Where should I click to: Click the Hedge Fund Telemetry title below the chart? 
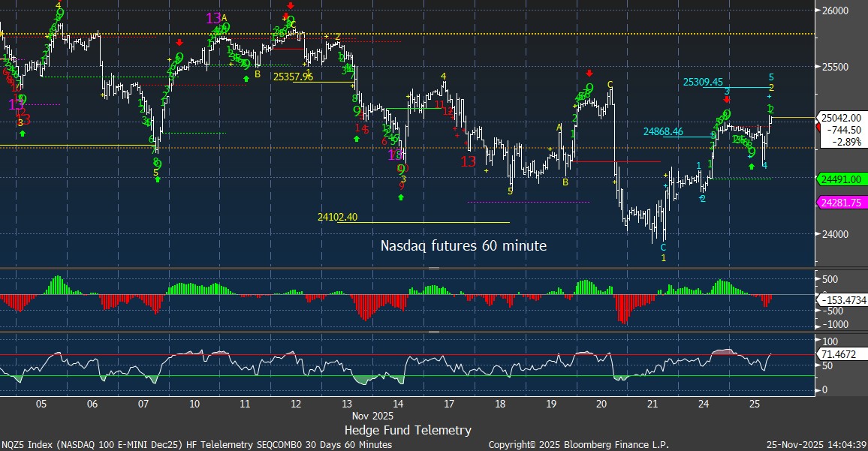(x=408, y=430)
